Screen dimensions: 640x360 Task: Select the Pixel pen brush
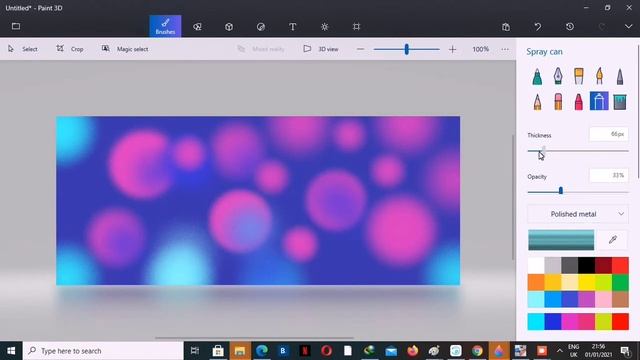click(x=620, y=76)
